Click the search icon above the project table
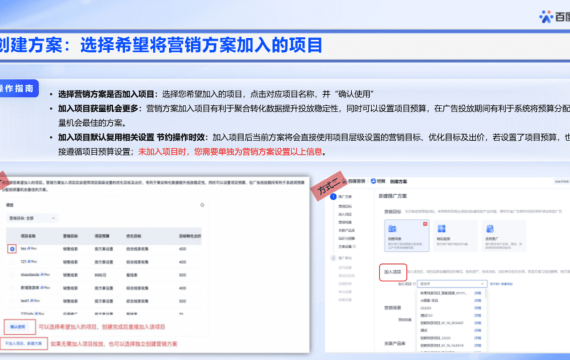This screenshot has width=570, height=360. coord(202,205)
